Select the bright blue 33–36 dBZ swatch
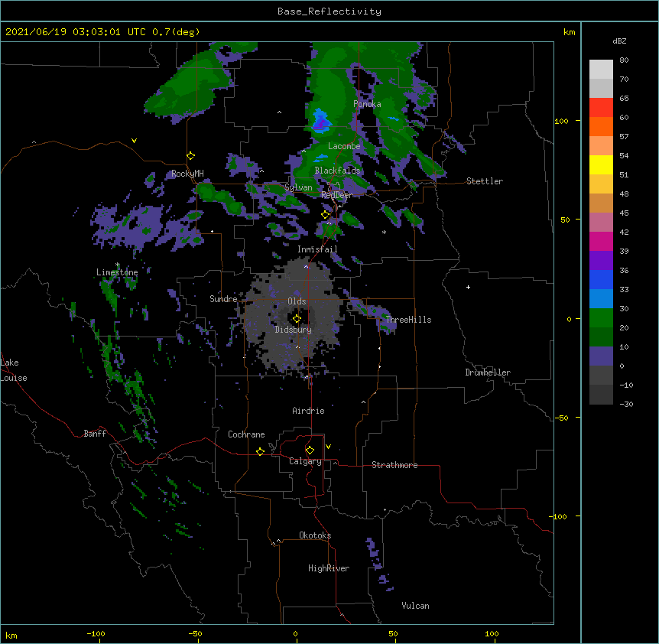This screenshot has height=644, width=659. point(601,279)
